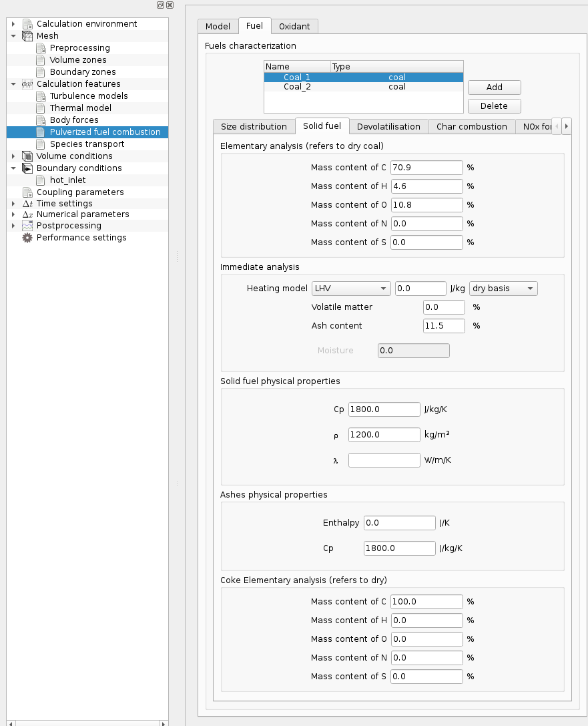The width and height of the screenshot is (588, 726).
Task: Expand the Postprocessing node
Action: [13, 226]
